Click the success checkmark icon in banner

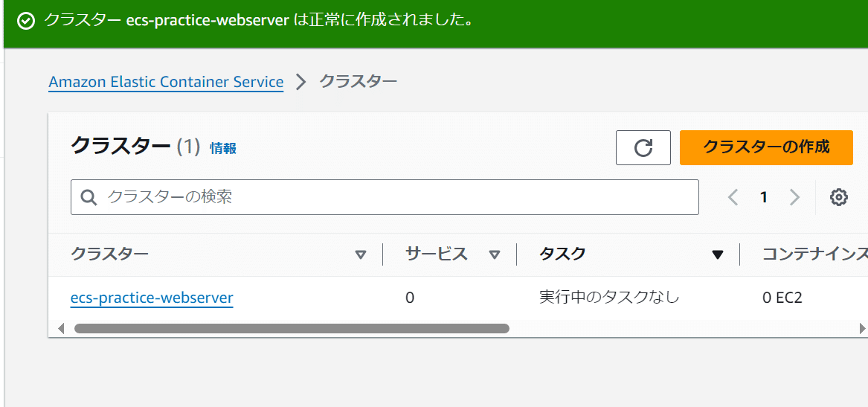tap(26, 21)
